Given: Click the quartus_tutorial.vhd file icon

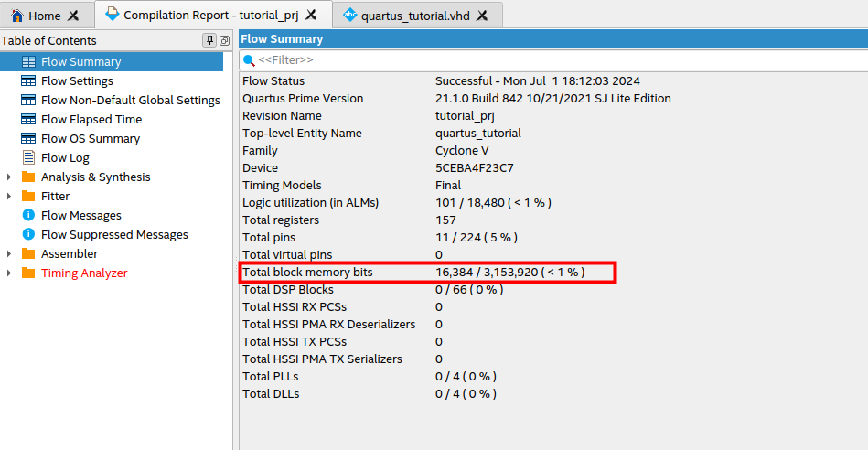Looking at the screenshot, I should [350, 16].
